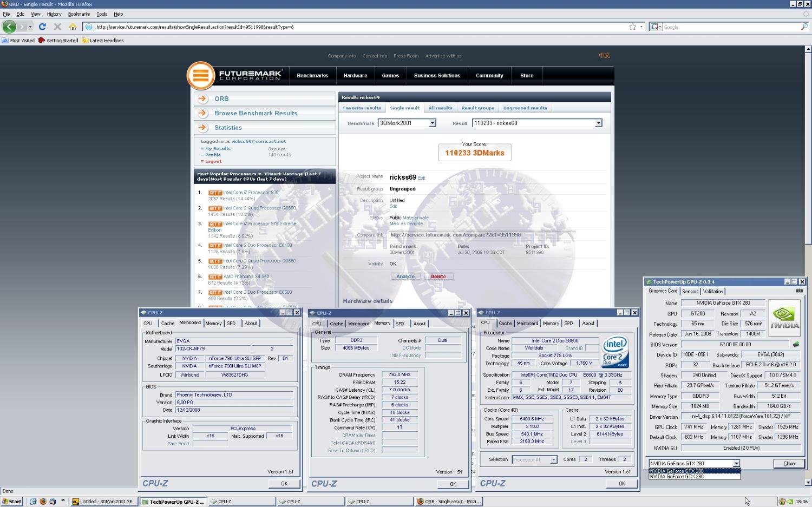Open the Result dropdown showing 110233 - rickss69

coord(537,123)
